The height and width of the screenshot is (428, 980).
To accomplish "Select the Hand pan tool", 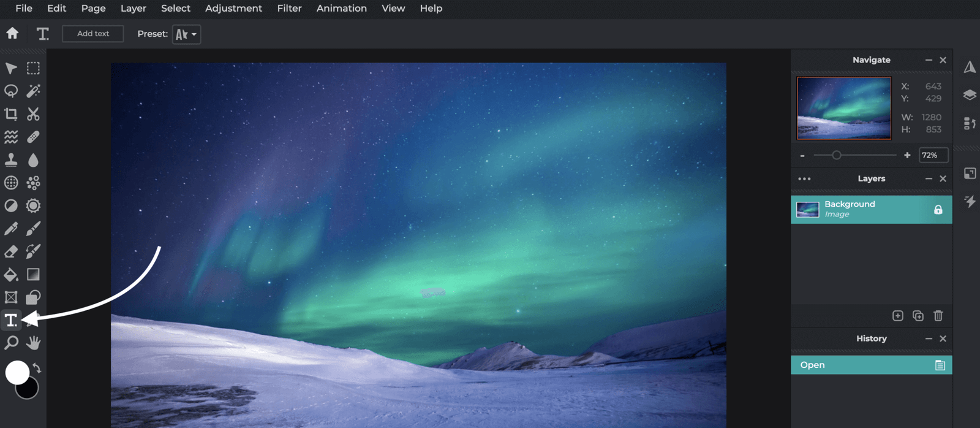I will [33, 343].
